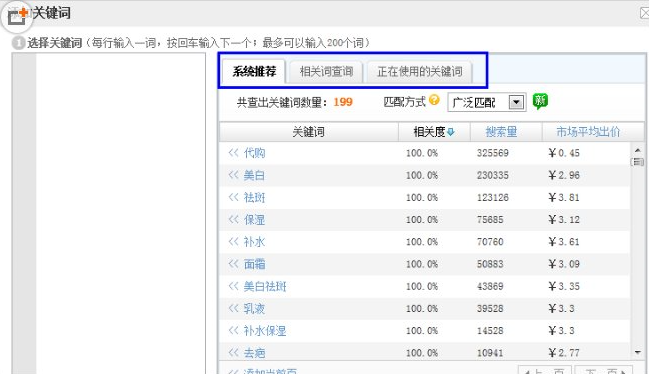Add keyword 补水保湿 using its arrow icon
The width and height of the screenshot is (649, 374).
[233, 331]
